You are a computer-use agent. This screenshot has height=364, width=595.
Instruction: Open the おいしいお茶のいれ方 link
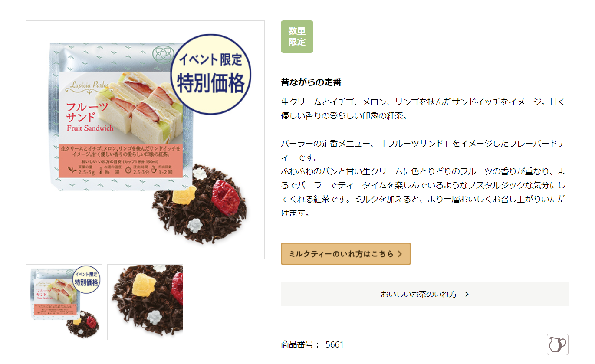pos(424,294)
